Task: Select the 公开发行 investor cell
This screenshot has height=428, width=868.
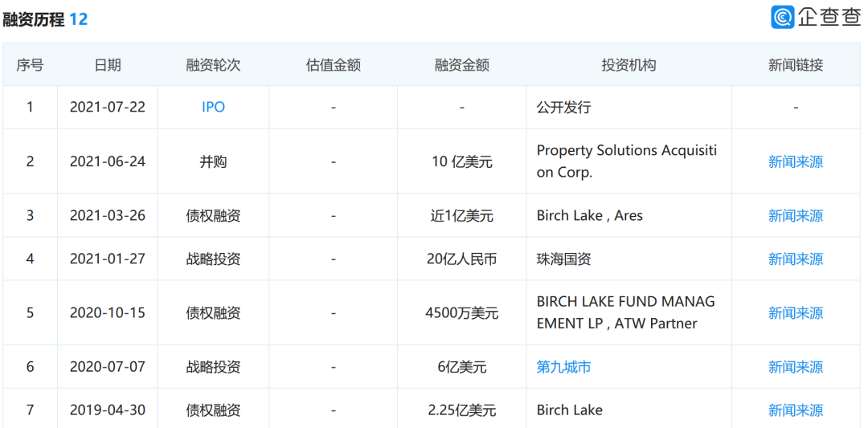Action: 563,107
